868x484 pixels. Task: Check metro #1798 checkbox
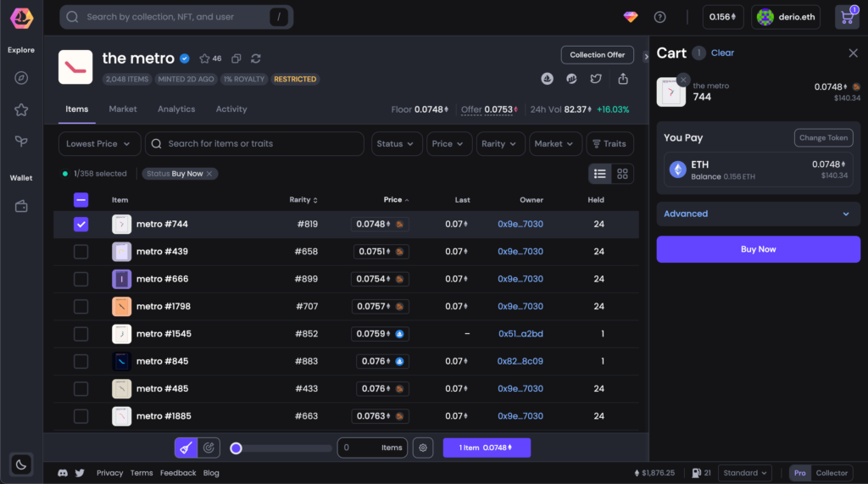81,306
